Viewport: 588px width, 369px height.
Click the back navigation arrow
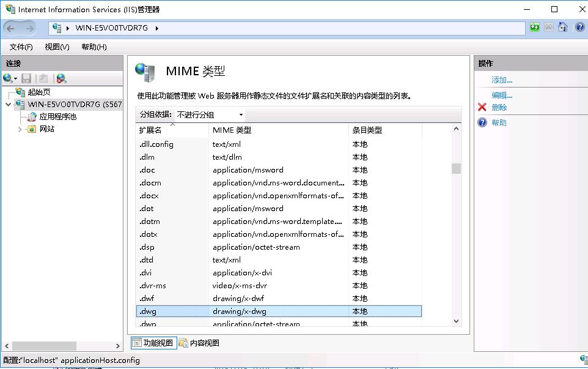10,28
